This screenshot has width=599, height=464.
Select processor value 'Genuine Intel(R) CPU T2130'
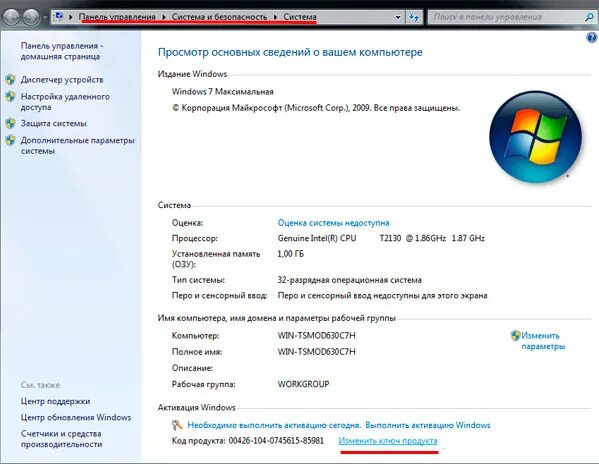[x=339, y=238]
